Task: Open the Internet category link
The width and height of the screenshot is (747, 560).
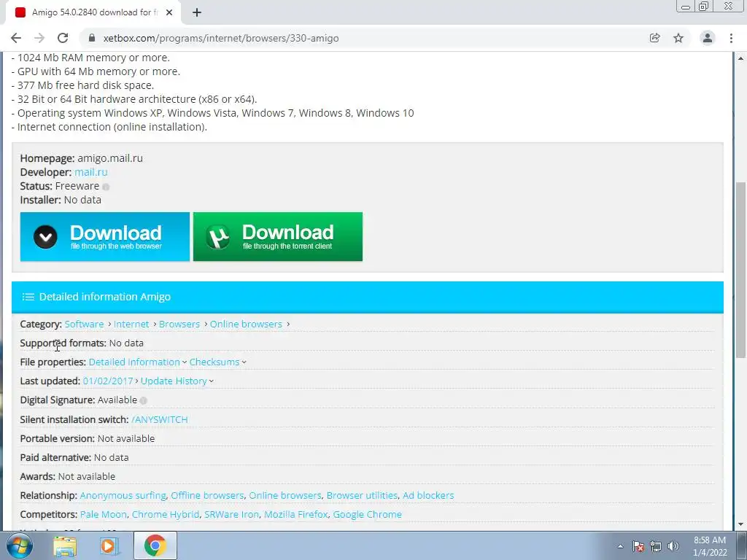Action: click(x=131, y=324)
